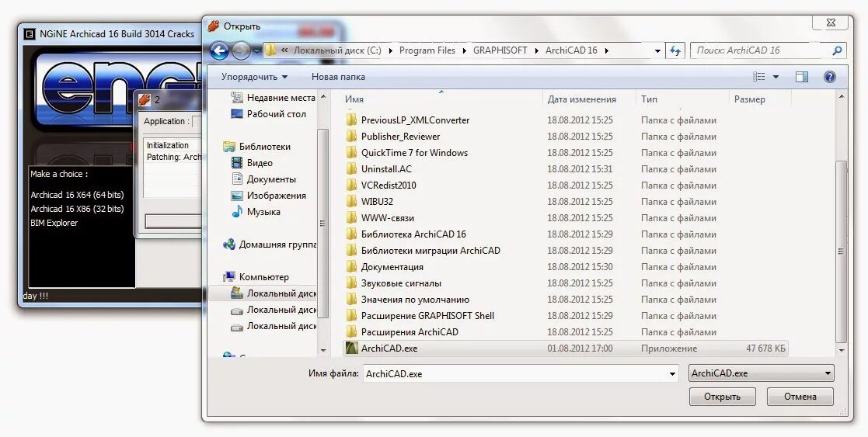Select Недавние места in navigation pane

[x=273, y=97]
